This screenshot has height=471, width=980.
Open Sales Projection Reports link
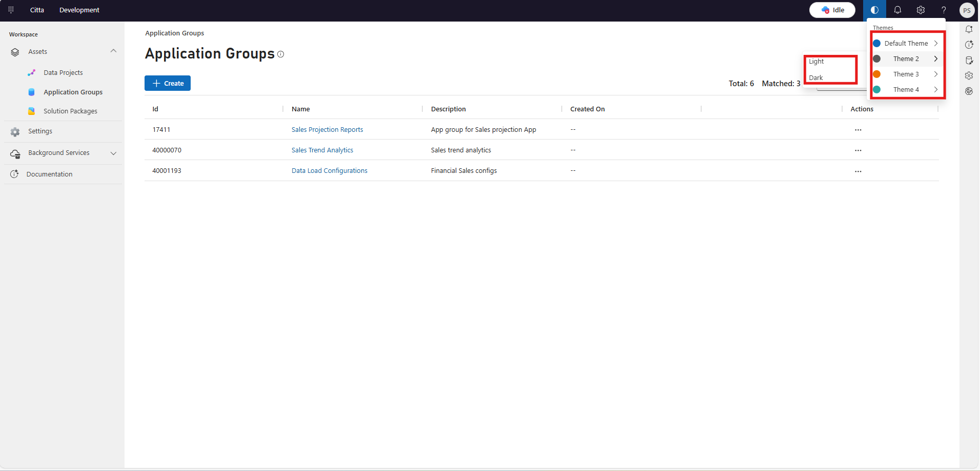point(327,130)
